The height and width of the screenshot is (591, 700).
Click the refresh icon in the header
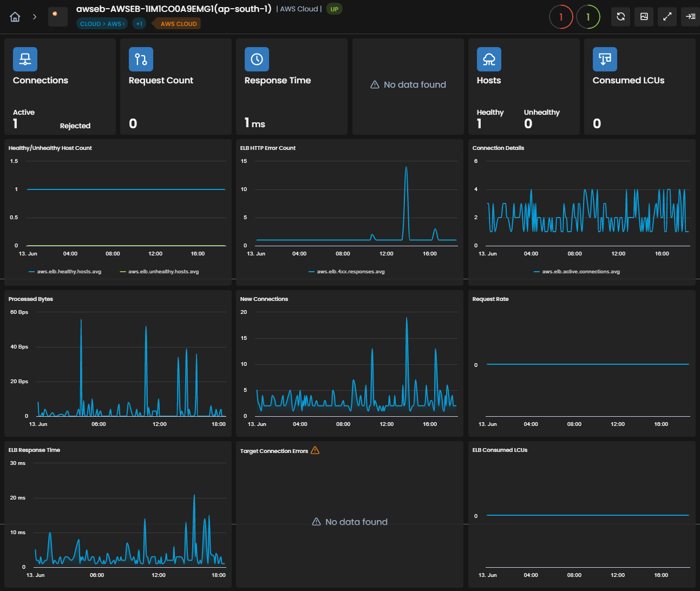[x=621, y=17]
